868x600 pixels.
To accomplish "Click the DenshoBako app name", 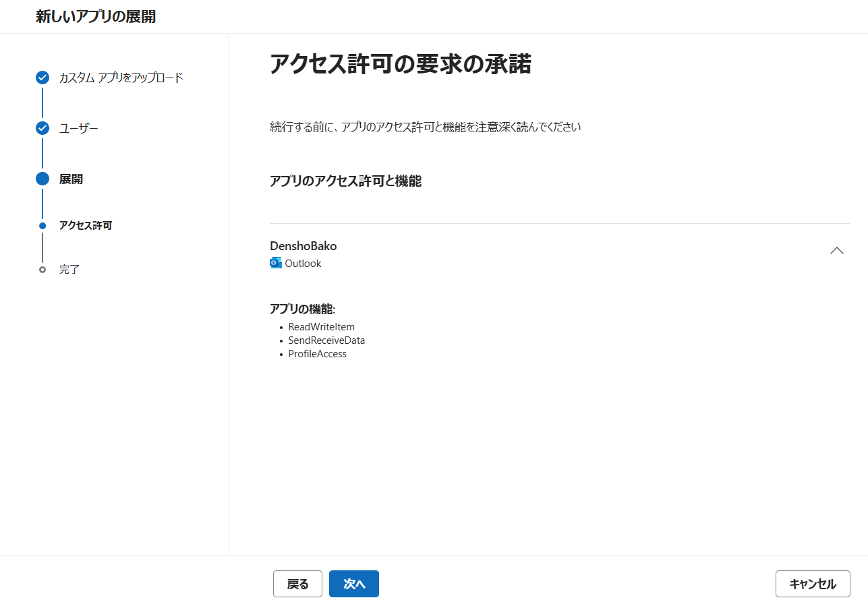I will 303,246.
